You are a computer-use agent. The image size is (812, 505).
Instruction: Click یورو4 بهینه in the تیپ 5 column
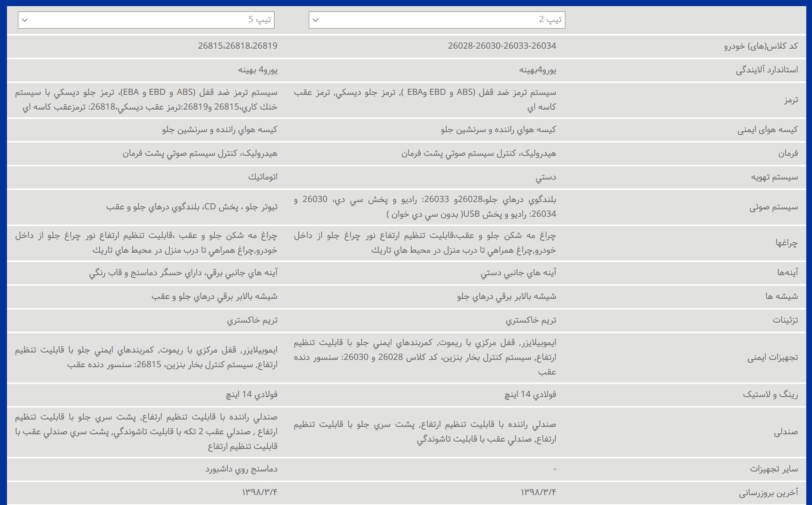coord(258,70)
